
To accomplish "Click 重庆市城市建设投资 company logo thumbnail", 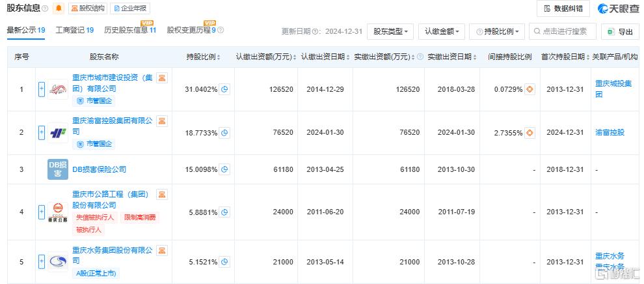I will click(x=58, y=89).
